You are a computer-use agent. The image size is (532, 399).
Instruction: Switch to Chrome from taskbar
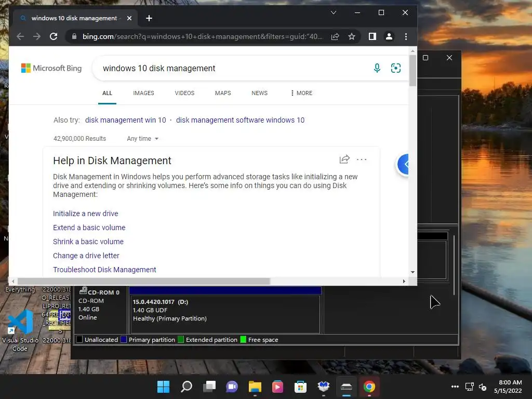[x=369, y=387]
